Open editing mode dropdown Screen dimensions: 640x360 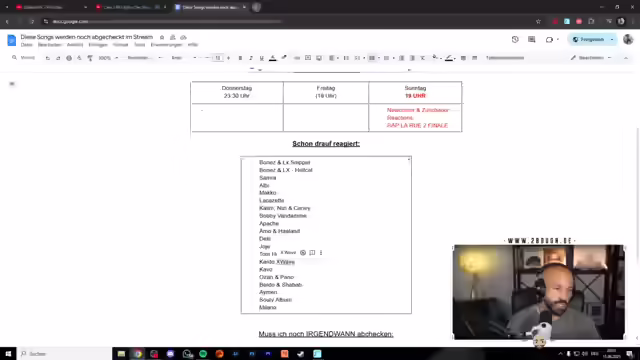click(591, 58)
